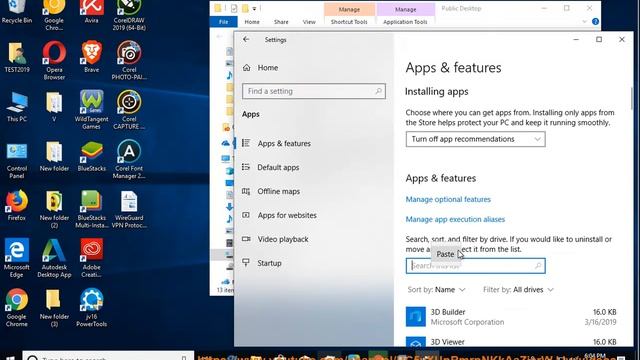Open Turn off app recommendations dropdown

[x=475, y=139]
